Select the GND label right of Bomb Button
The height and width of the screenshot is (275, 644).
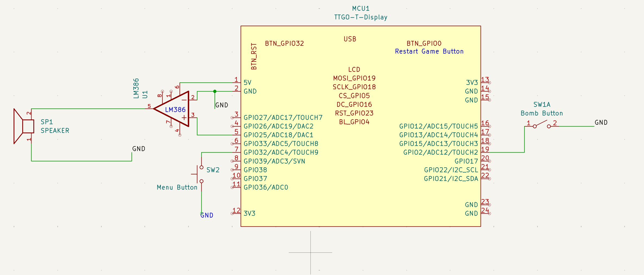tap(601, 122)
